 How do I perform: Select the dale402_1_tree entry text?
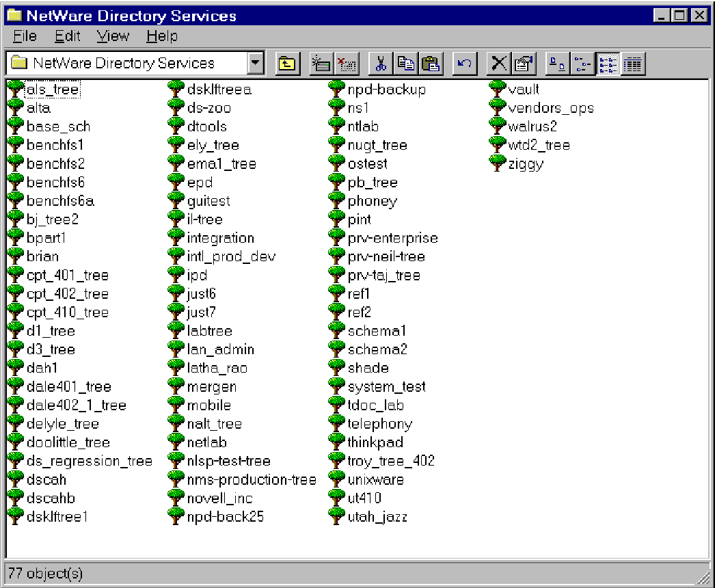76,405
